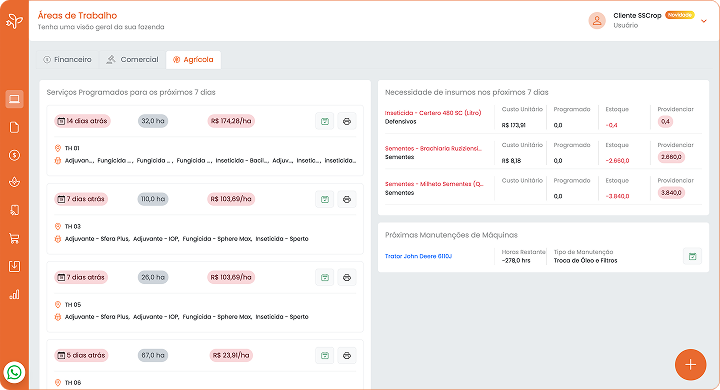Image resolution: width=720 pixels, height=390 pixels.
Task: Click the Novidade badge
Action: coord(680,15)
